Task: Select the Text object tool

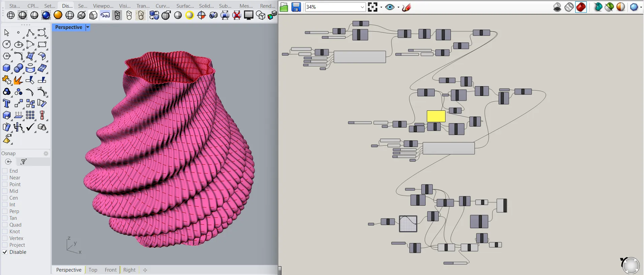Action: pyautogui.click(x=6, y=104)
